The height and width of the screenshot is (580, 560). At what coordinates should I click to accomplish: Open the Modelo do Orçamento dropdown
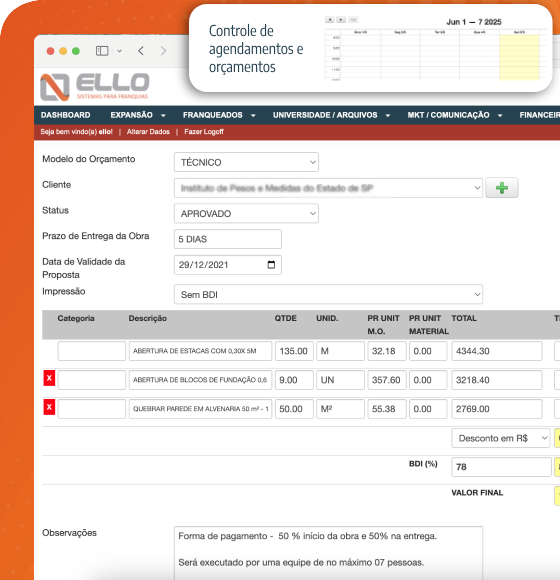pyautogui.click(x=246, y=162)
